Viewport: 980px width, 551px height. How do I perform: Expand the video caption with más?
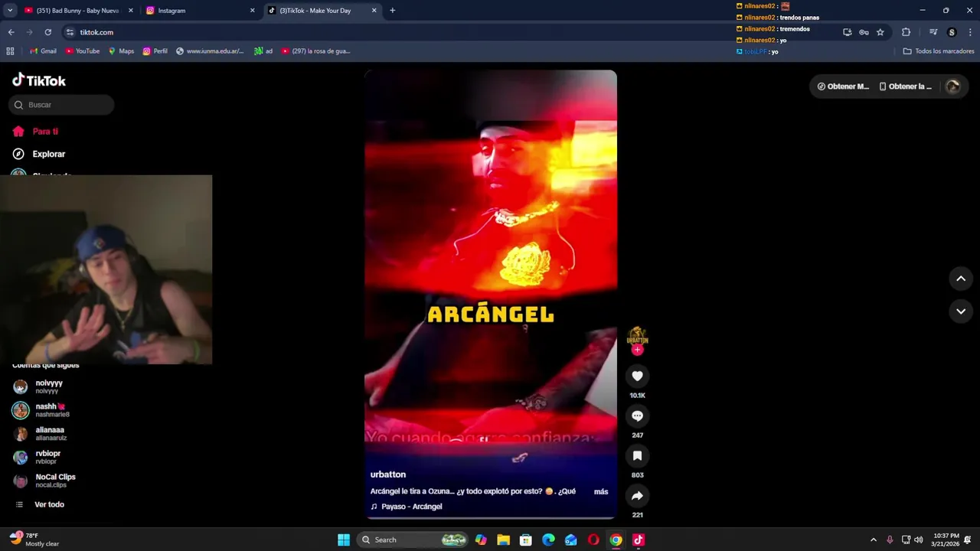[x=601, y=491]
